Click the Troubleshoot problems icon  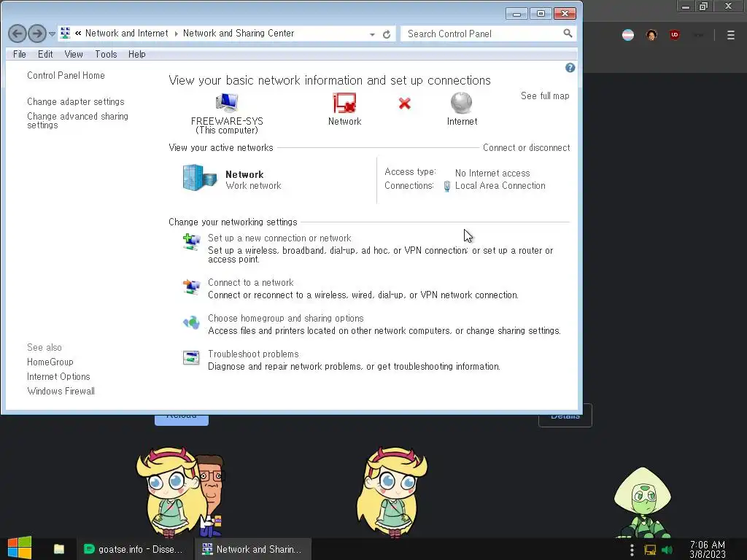pos(192,357)
